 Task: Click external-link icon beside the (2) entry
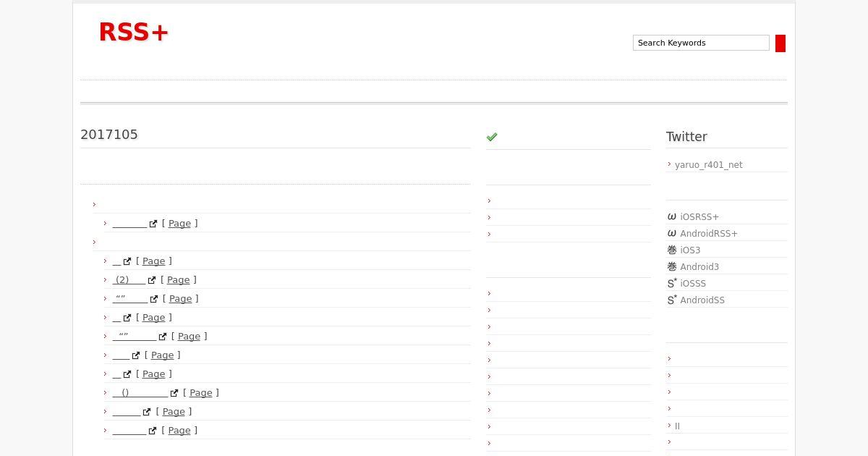tap(152, 280)
